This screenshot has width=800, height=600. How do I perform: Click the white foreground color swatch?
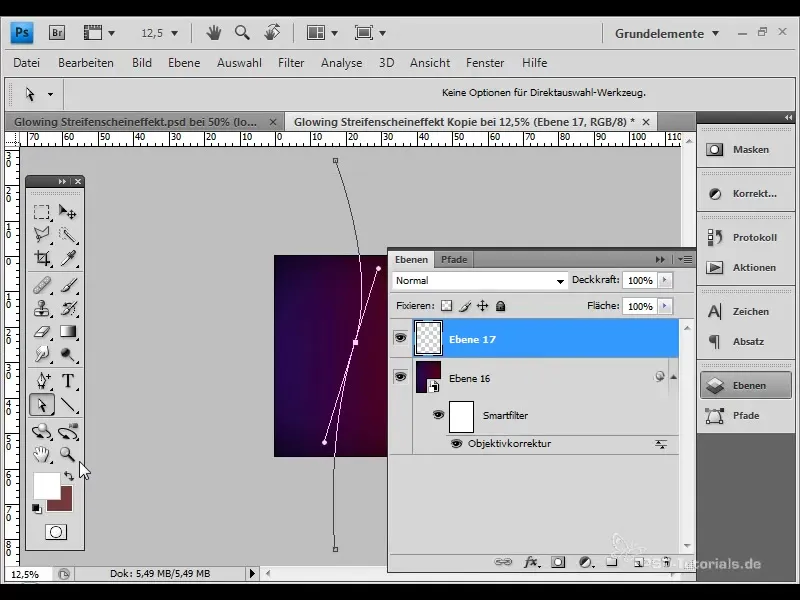click(45, 484)
